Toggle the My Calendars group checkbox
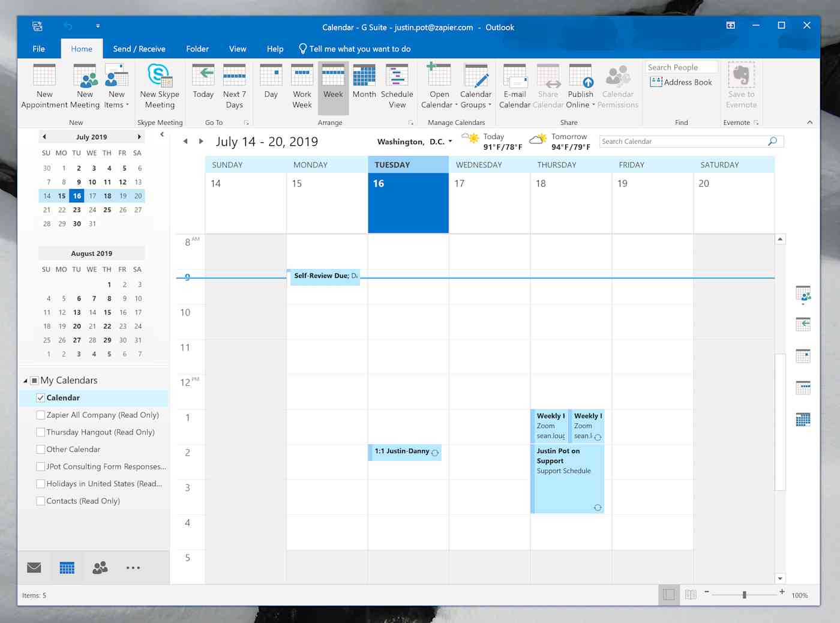The height and width of the screenshot is (623, 840). click(34, 381)
